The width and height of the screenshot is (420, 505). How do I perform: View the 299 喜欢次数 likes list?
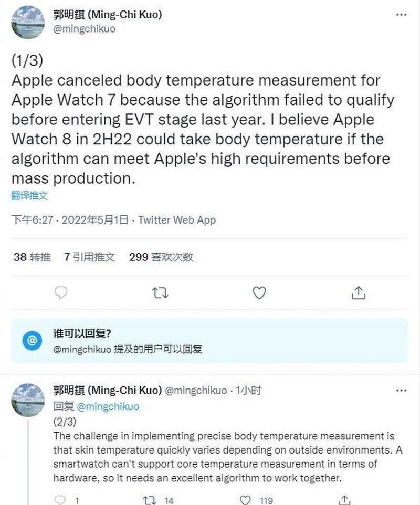tap(161, 257)
